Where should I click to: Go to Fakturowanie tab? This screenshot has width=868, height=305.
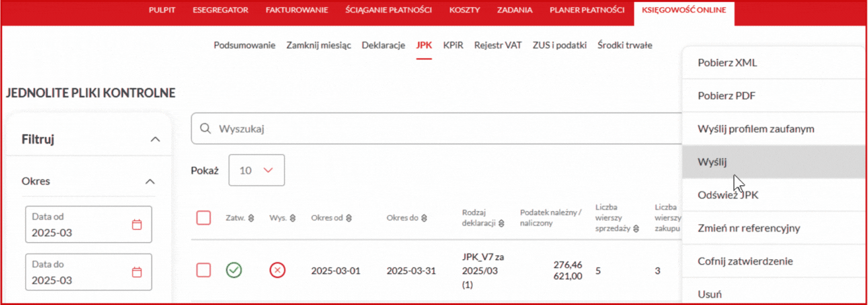coord(297,11)
